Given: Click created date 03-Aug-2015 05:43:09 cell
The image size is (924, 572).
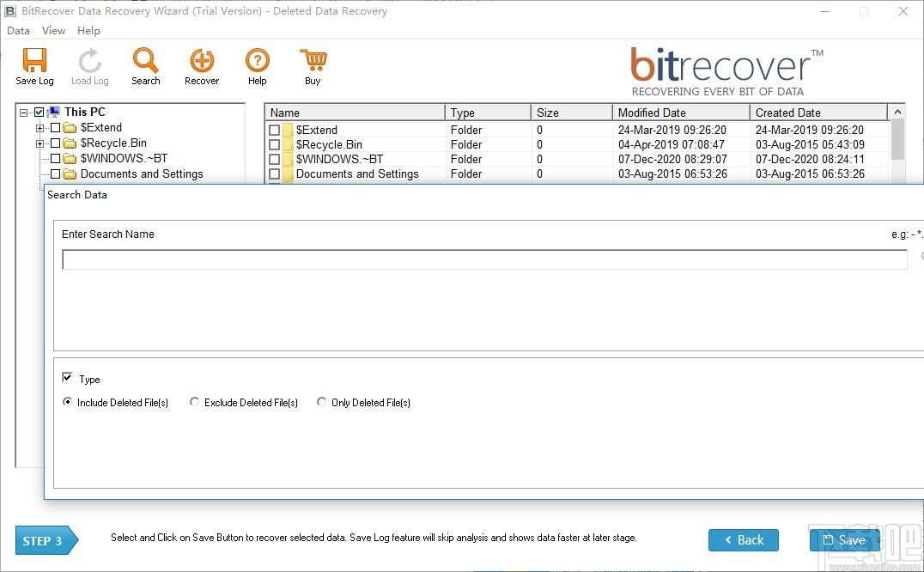Looking at the screenshot, I should 810,145.
